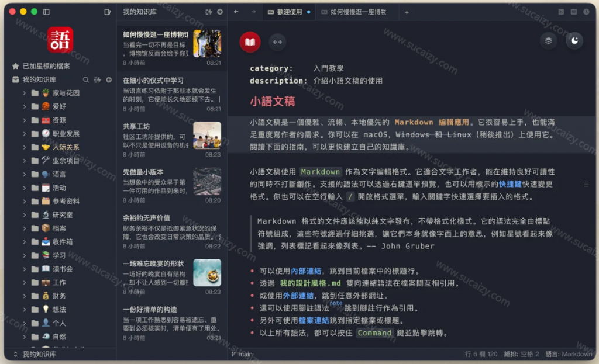Viewport: 599px width, 364px height.
Task: Open note 如何慢慢逛一座博物馆
Action: tap(172, 48)
